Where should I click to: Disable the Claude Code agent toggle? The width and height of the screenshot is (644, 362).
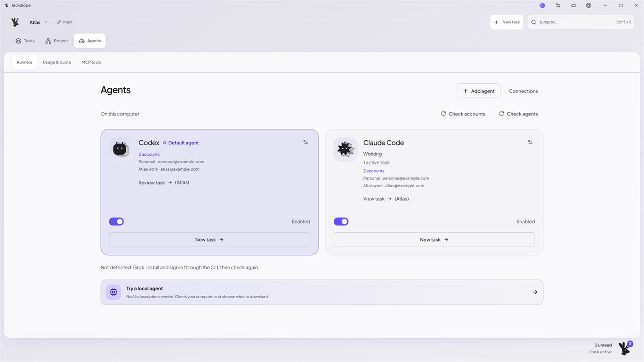point(341,222)
